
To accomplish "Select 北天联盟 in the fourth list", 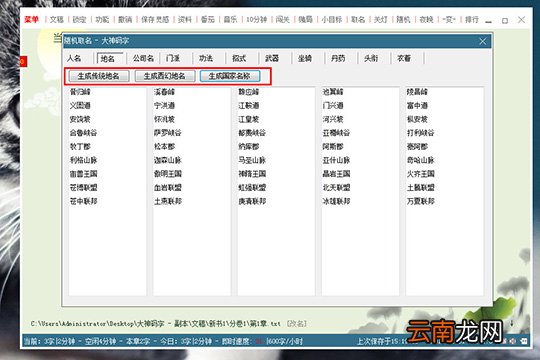I will 336,187.
